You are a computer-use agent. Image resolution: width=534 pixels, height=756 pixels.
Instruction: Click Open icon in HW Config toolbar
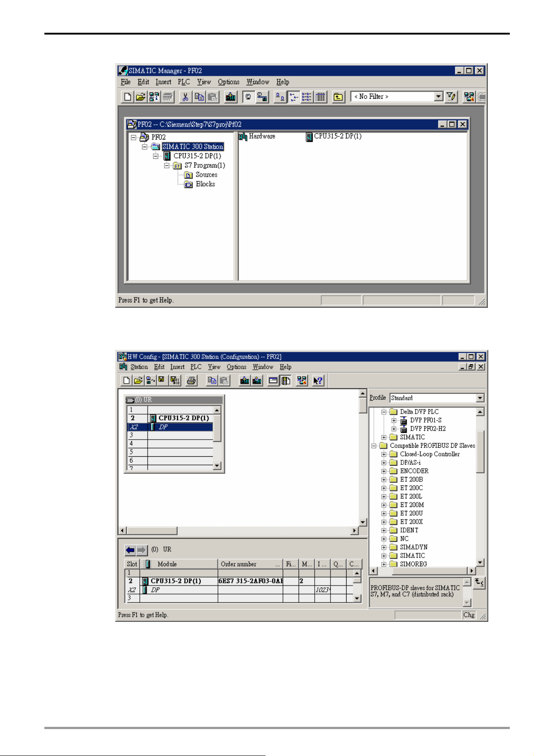pyautogui.click(x=138, y=381)
